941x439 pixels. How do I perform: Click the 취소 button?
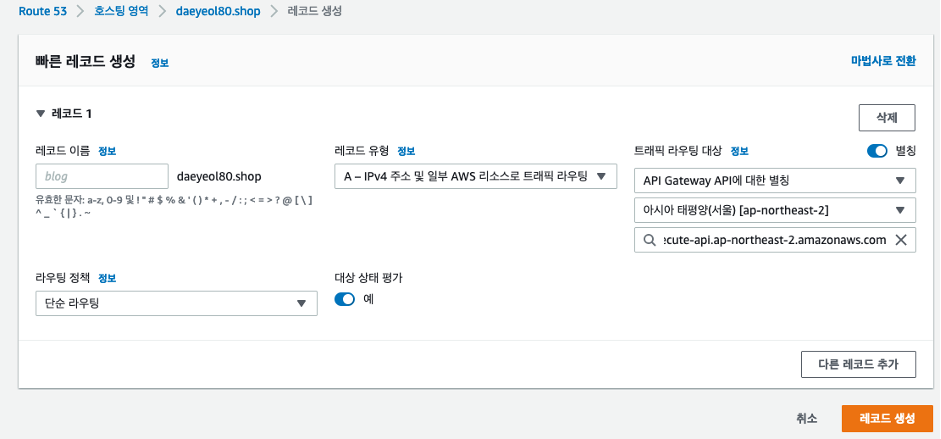(x=807, y=419)
